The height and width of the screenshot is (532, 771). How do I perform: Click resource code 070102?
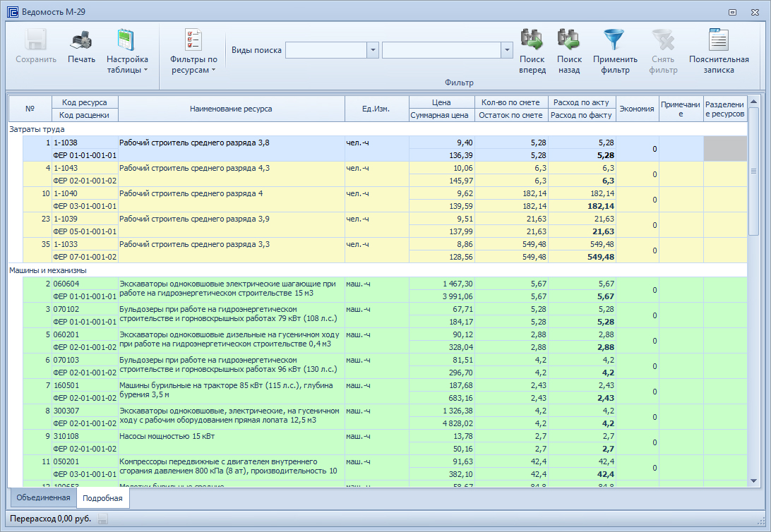(66, 310)
